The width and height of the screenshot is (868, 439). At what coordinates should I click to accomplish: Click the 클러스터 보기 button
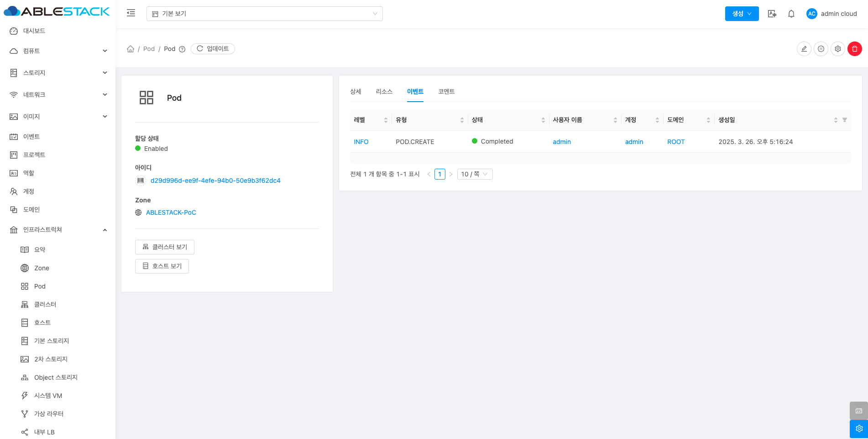tap(164, 247)
